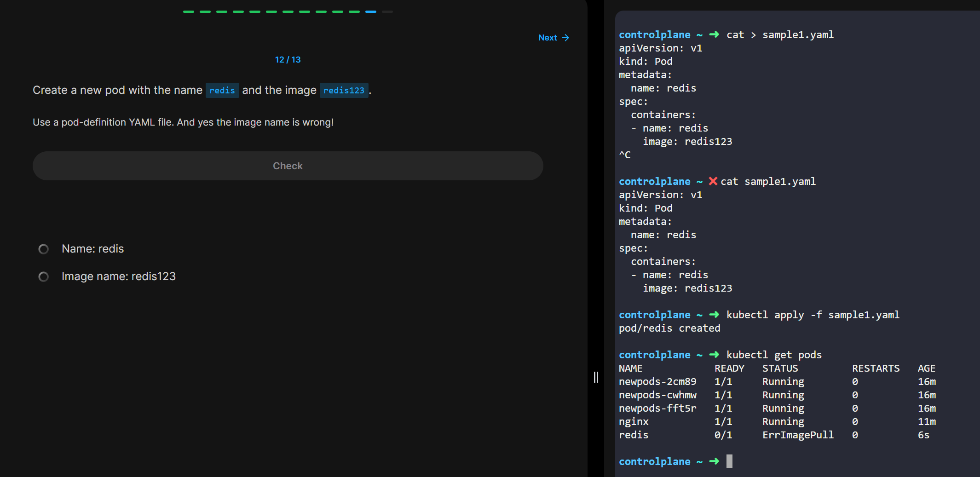Screen dimensions: 980x477
Task: Click 'cat > sample1.yaml' command text
Action: tap(780, 35)
